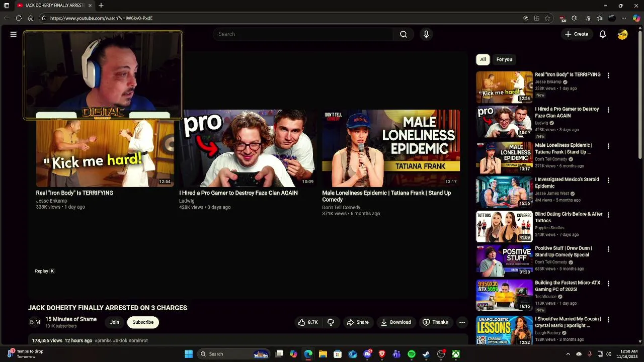Select the All filter chip
This screenshot has height=362, width=644.
[483, 59]
